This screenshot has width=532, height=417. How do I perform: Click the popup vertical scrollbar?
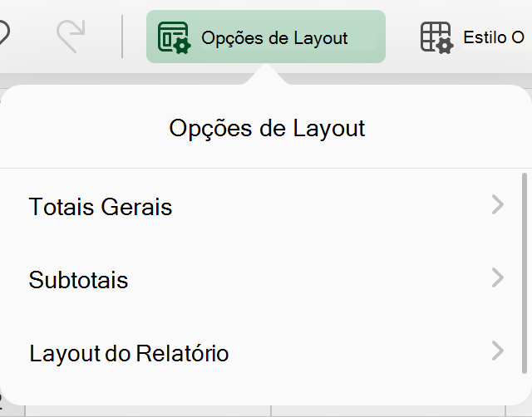tap(525, 273)
